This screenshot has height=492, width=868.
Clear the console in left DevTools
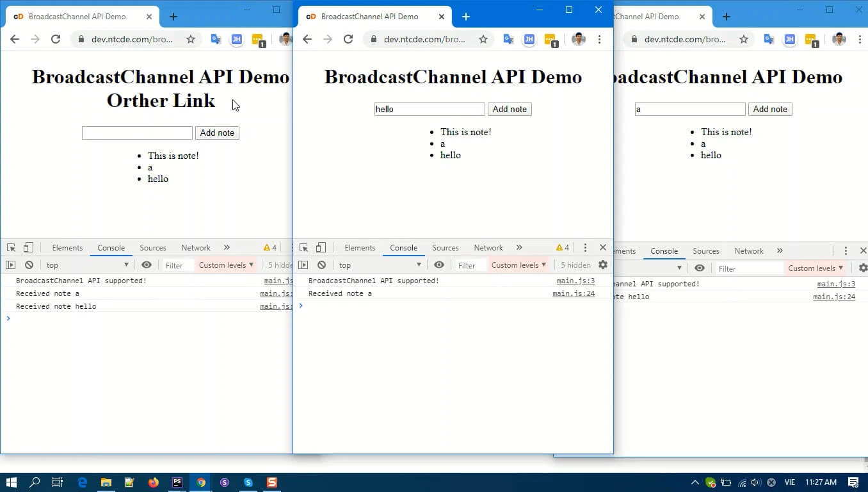[29, 265]
